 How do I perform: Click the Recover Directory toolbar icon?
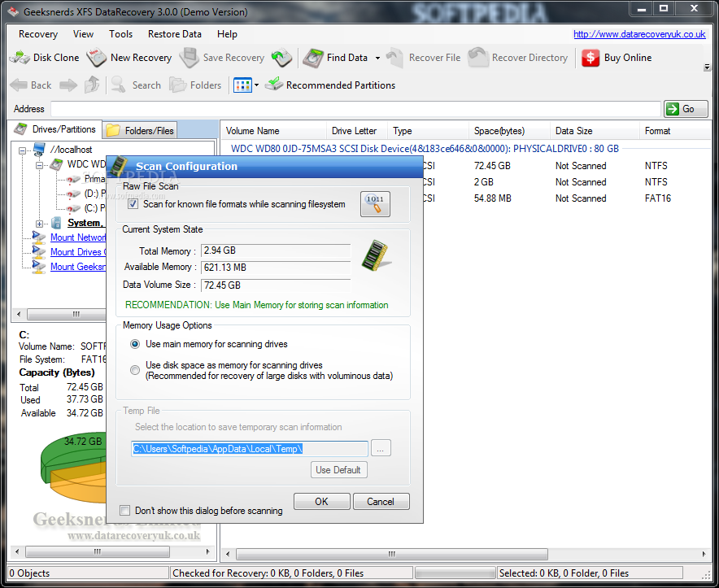coord(478,58)
